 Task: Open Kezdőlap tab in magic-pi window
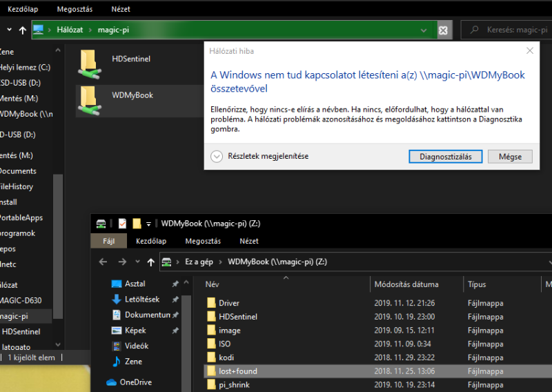[x=23, y=9]
